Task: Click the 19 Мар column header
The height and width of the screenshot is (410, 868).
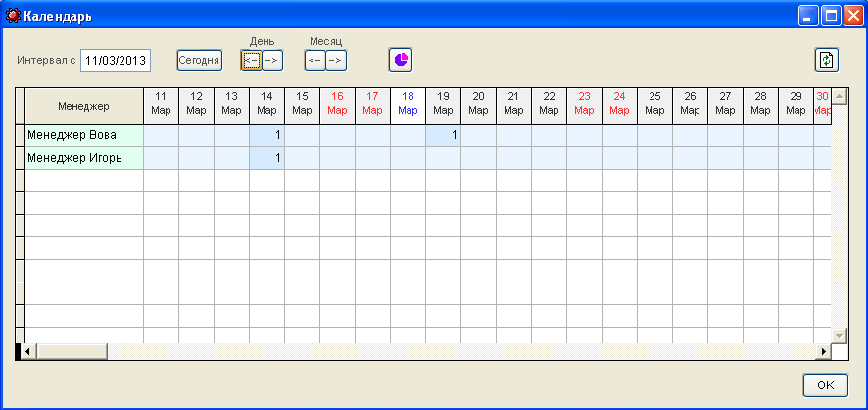Action: click(x=444, y=105)
